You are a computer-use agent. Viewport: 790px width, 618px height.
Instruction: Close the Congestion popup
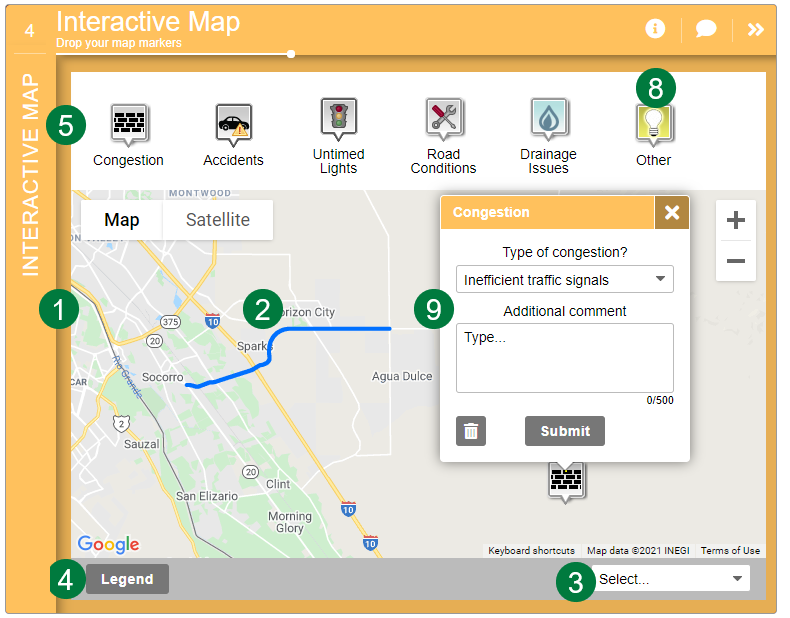pos(672,212)
